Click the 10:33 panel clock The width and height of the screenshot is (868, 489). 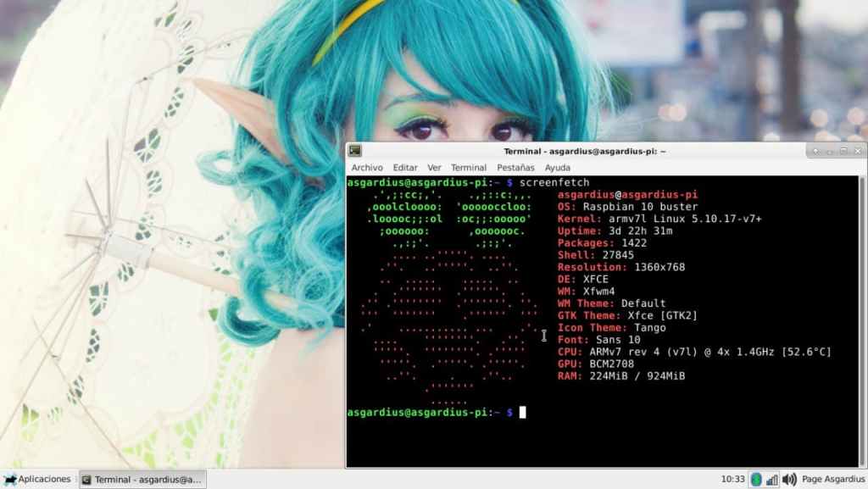(732, 480)
